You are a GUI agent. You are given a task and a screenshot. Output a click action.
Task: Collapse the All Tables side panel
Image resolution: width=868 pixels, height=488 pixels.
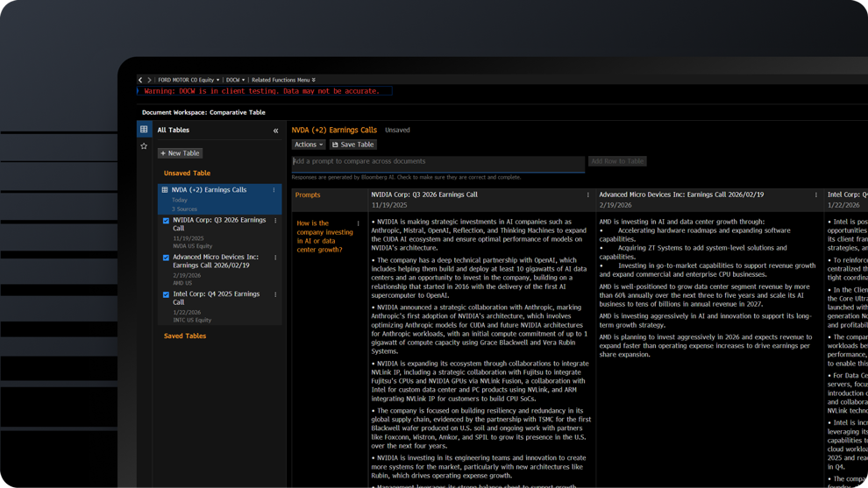[275, 131]
